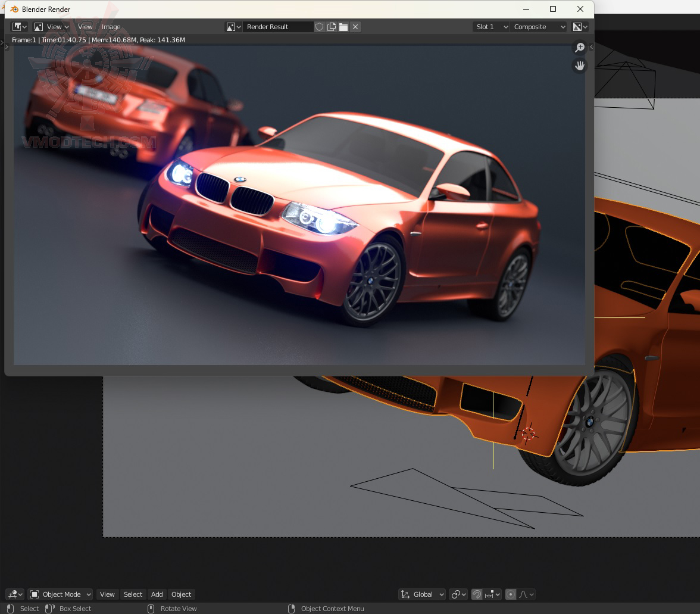The image size is (700, 614).
Task: Open the image editor View mode dropdown
Action: click(x=52, y=27)
